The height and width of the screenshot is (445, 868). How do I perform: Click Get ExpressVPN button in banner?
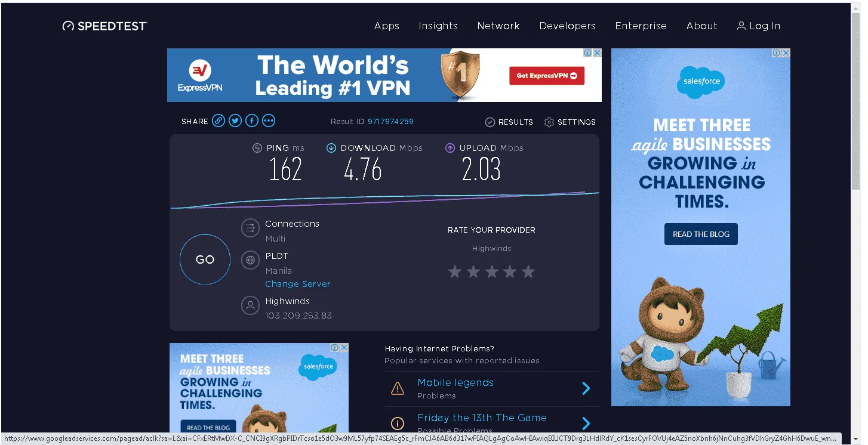tap(547, 76)
